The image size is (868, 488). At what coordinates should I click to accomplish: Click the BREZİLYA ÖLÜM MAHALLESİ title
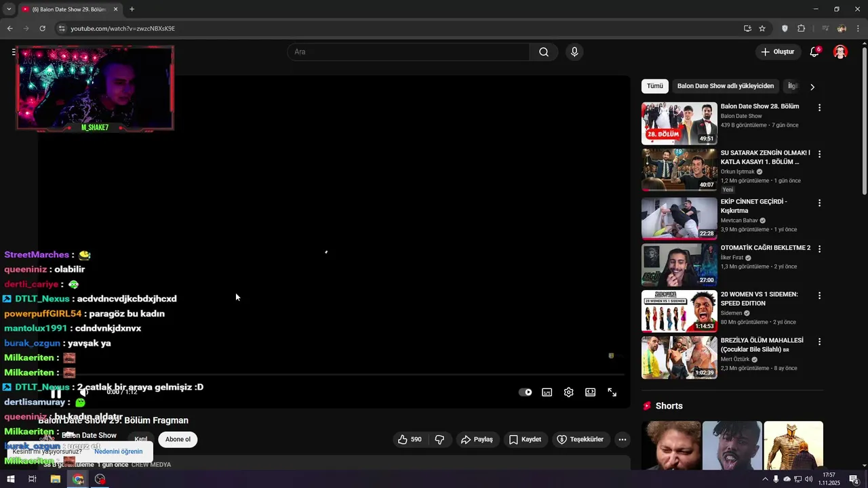tap(762, 345)
